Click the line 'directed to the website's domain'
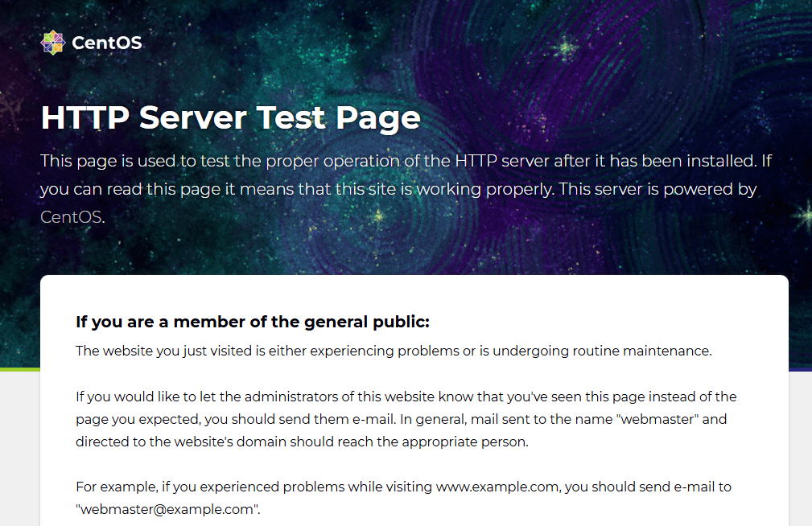The width and height of the screenshot is (812, 526). 302,442
